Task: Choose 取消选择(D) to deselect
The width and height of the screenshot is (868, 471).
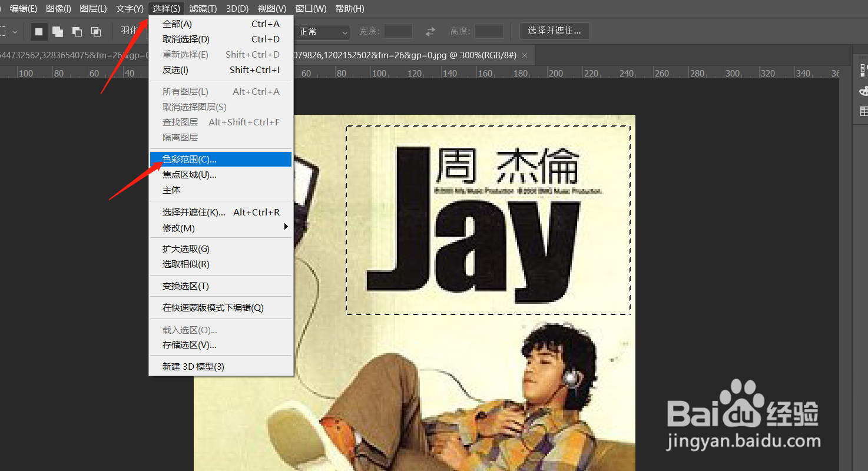Action: pyautogui.click(x=221, y=39)
